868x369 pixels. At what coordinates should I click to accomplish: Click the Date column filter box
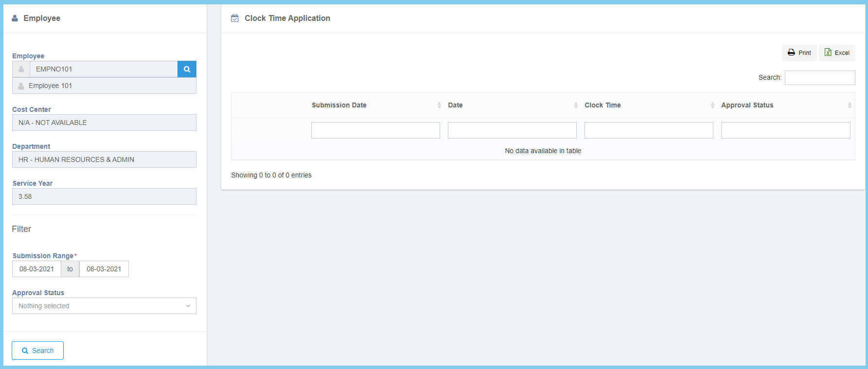coord(512,130)
